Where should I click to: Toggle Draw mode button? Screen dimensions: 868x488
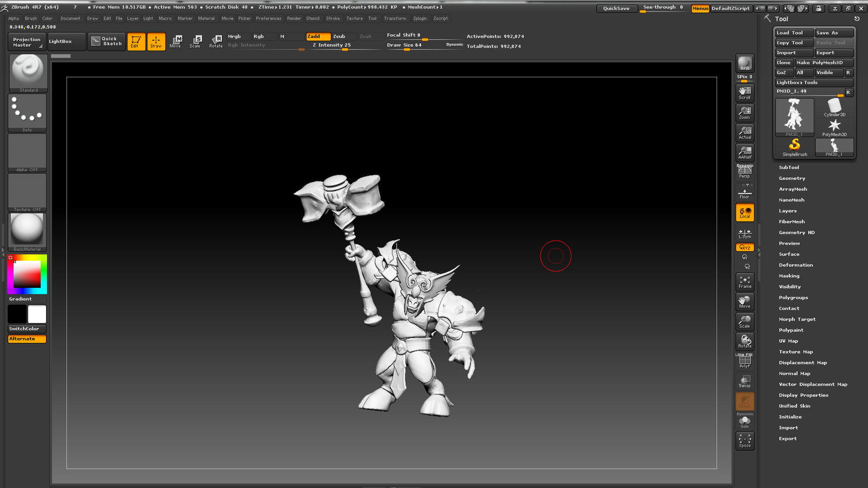156,41
